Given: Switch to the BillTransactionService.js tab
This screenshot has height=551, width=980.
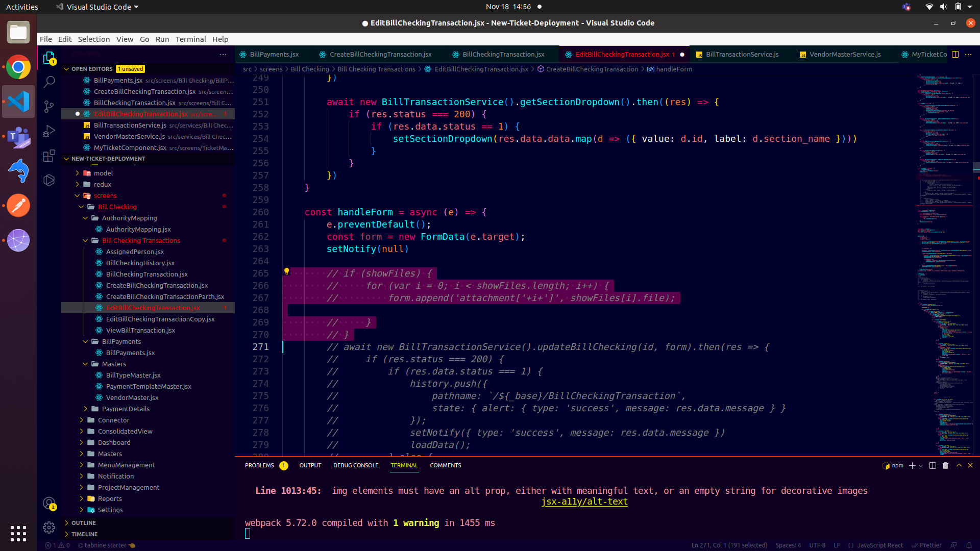Looking at the screenshot, I should (x=742, y=54).
